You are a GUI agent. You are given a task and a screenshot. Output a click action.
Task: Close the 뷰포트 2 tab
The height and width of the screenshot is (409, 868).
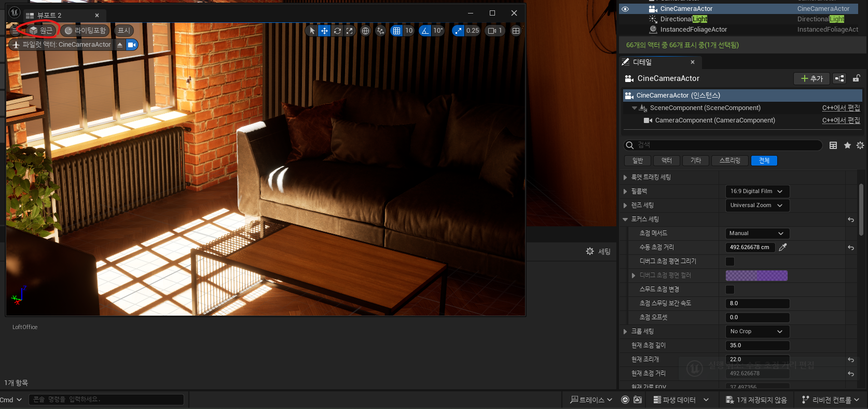pyautogui.click(x=97, y=15)
